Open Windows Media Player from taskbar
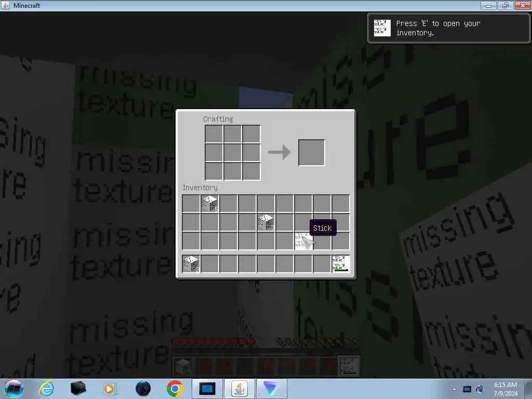 coord(110,389)
